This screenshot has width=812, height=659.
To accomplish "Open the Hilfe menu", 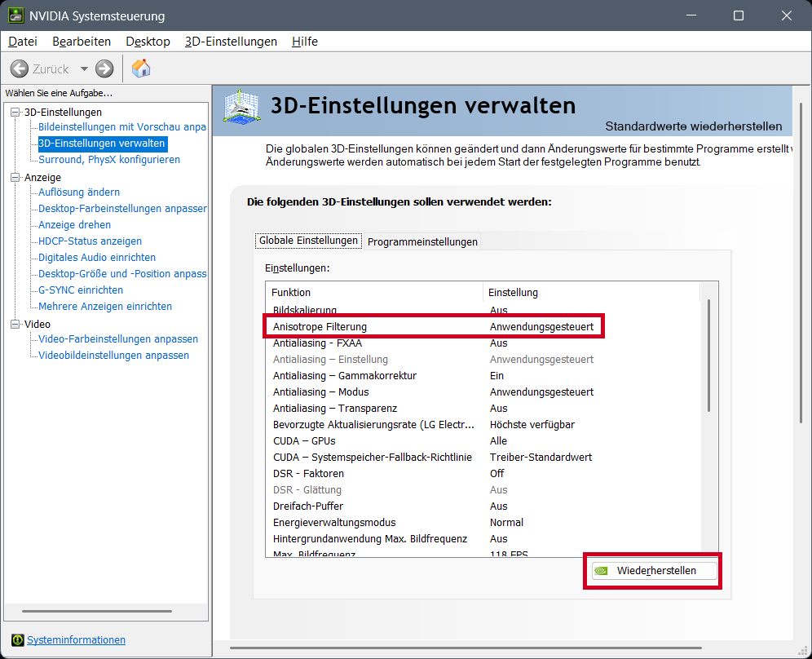I will (x=305, y=42).
